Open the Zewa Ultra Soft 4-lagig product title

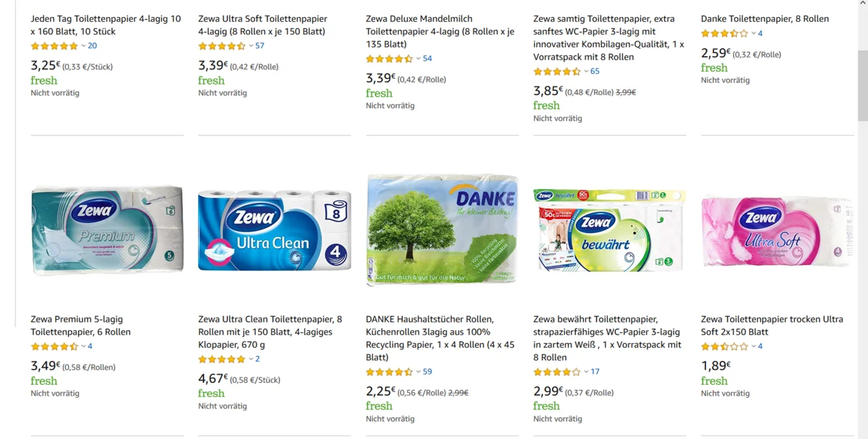click(262, 25)
